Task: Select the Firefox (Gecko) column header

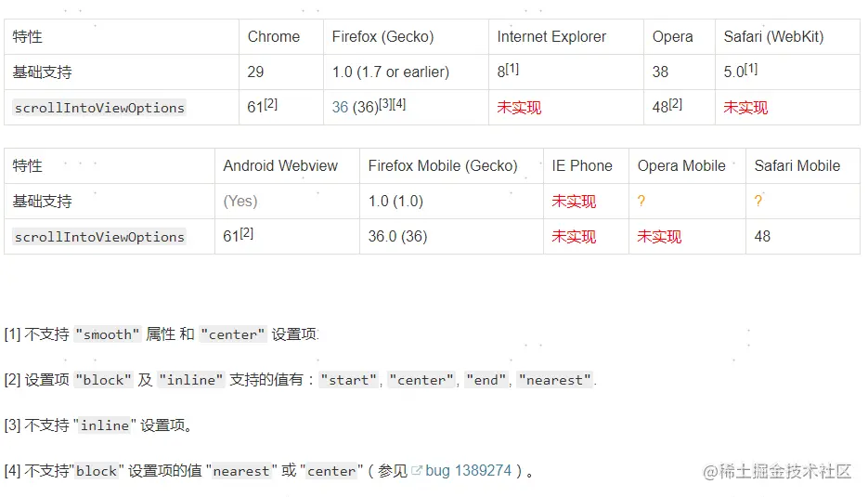Action: [382, 37]
